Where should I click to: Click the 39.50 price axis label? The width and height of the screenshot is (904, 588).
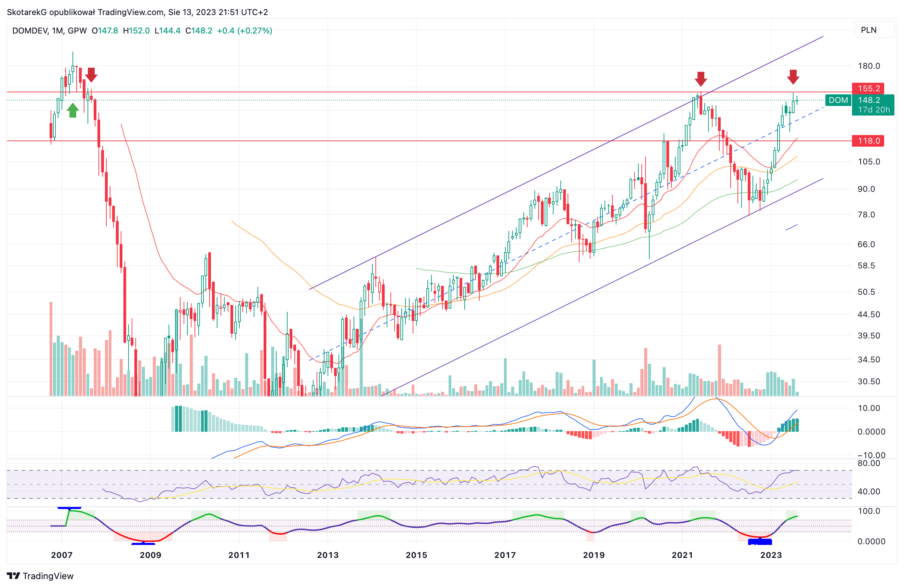point(869,336)
